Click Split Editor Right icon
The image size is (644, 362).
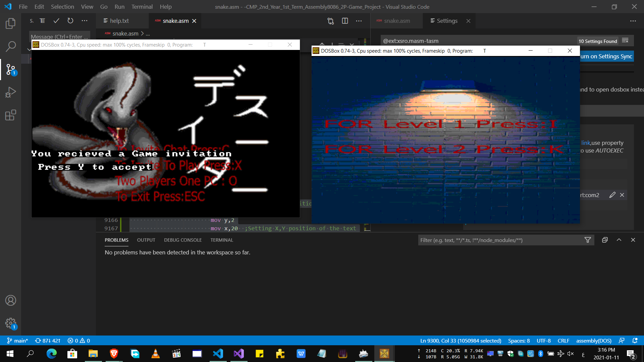(x=345, y=21)
